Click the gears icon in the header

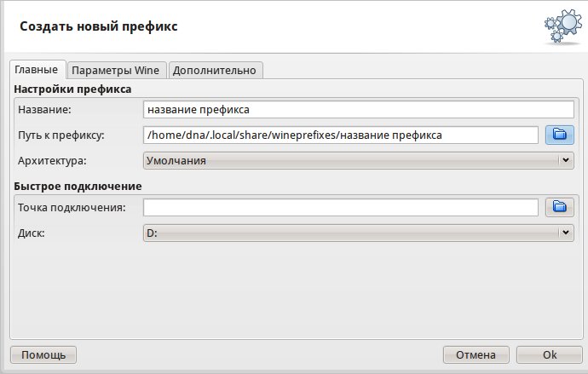(562, 26)
